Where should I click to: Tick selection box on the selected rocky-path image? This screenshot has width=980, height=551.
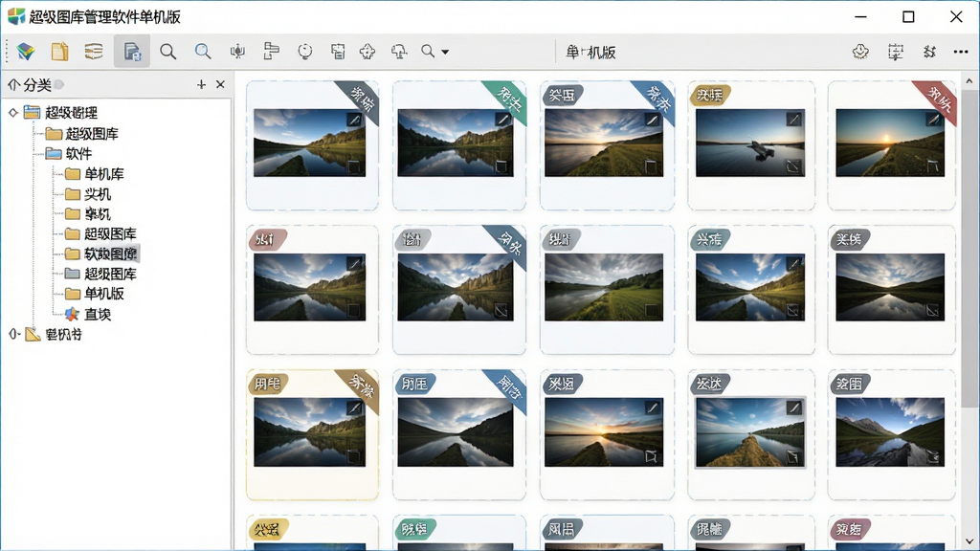point(793,456)
